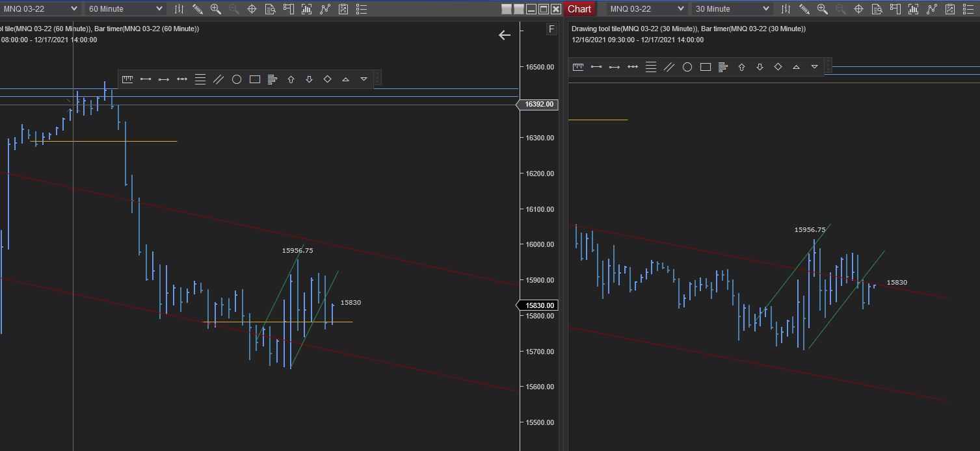The width and height of the screenshot is (980, 451).
Task: Enable crosshair in the 30 Minute chart
Action: click(x=858, y=9)
